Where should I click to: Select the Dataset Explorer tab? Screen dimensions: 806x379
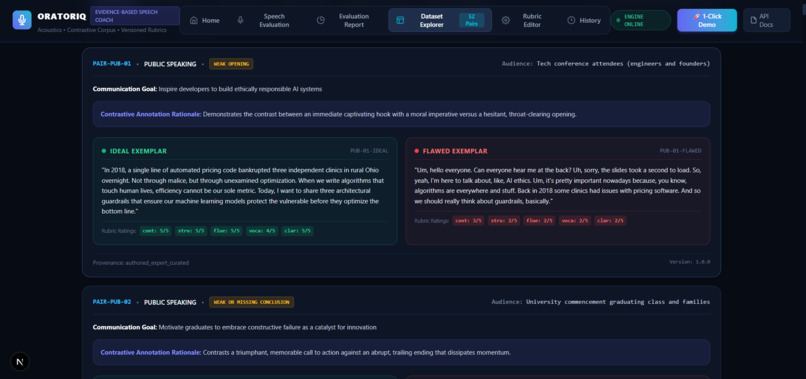coord(440,21)
